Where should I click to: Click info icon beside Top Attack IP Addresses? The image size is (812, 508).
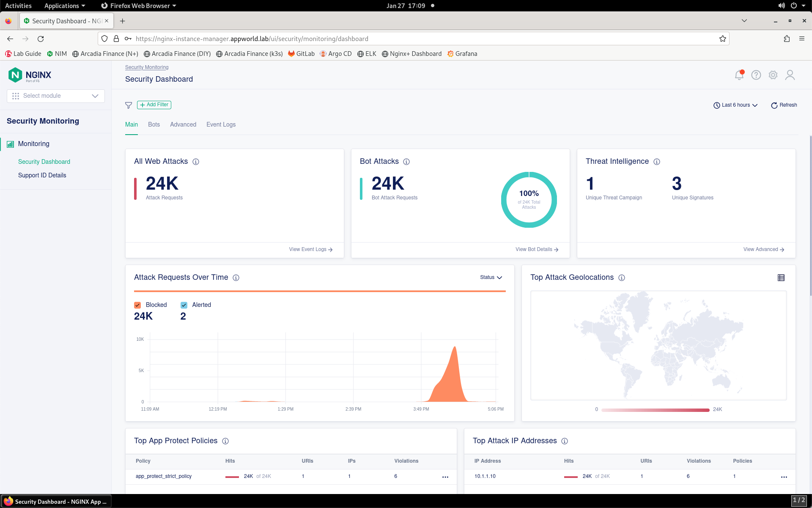[x=565, y=441]
